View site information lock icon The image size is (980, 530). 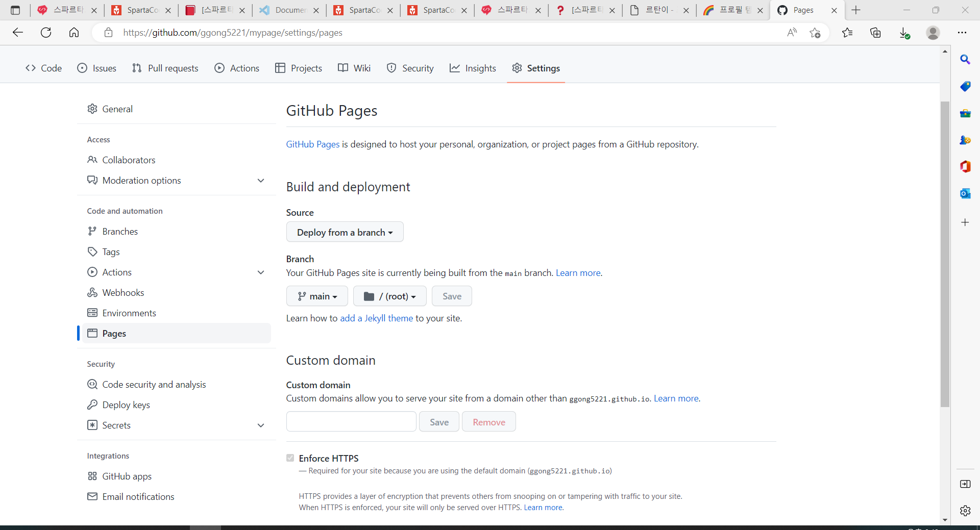click(108, 33)
